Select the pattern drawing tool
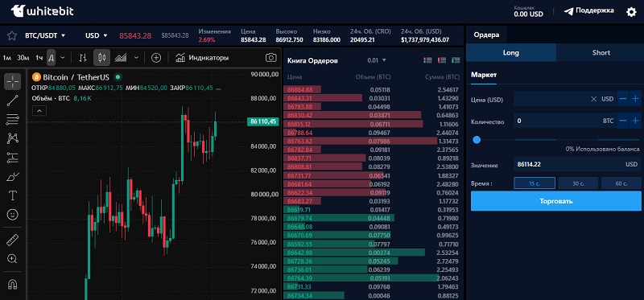Viewport: 644px width, 300px height. (x=13, y=138)
